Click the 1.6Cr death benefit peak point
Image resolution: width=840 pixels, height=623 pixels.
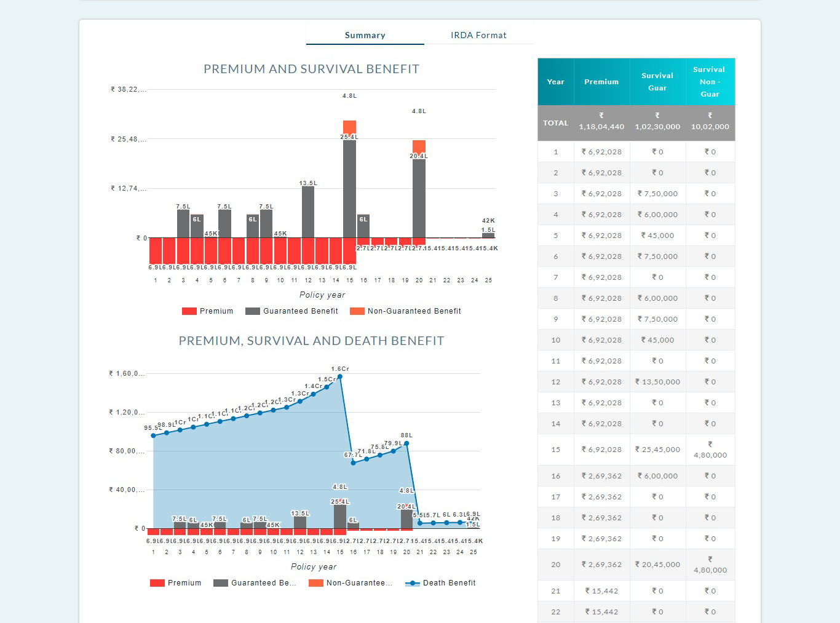tap(340, 376)
